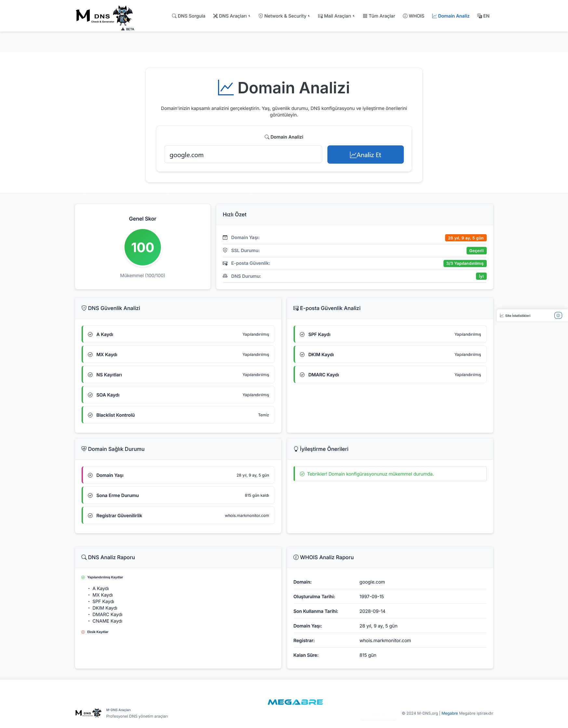
Task: Switch language to EN
Action: tap(483, 16)
